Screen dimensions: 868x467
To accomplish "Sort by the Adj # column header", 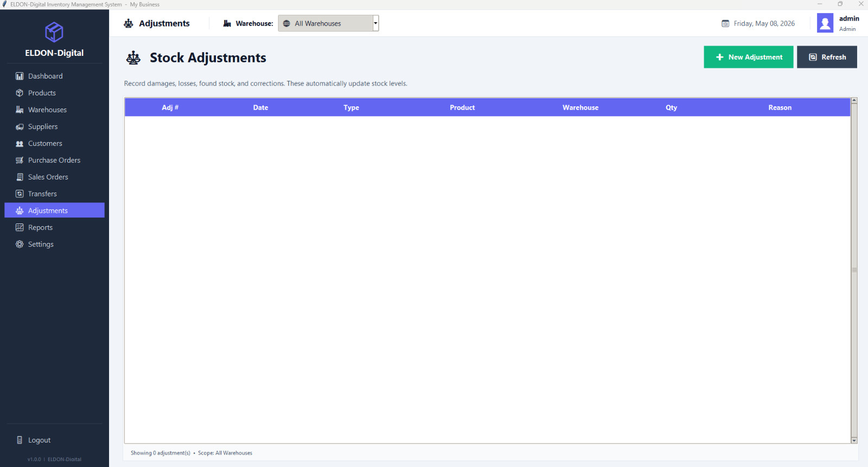I will 170,107.
